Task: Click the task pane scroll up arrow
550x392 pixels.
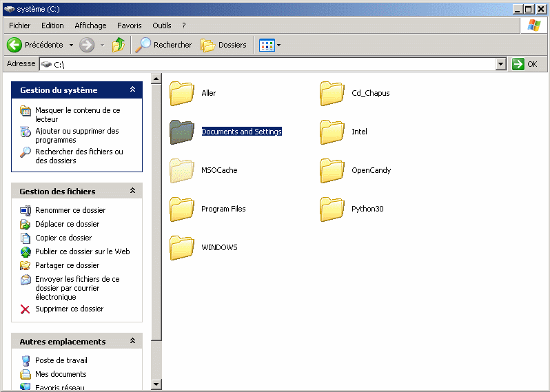Action: point(156,79)
